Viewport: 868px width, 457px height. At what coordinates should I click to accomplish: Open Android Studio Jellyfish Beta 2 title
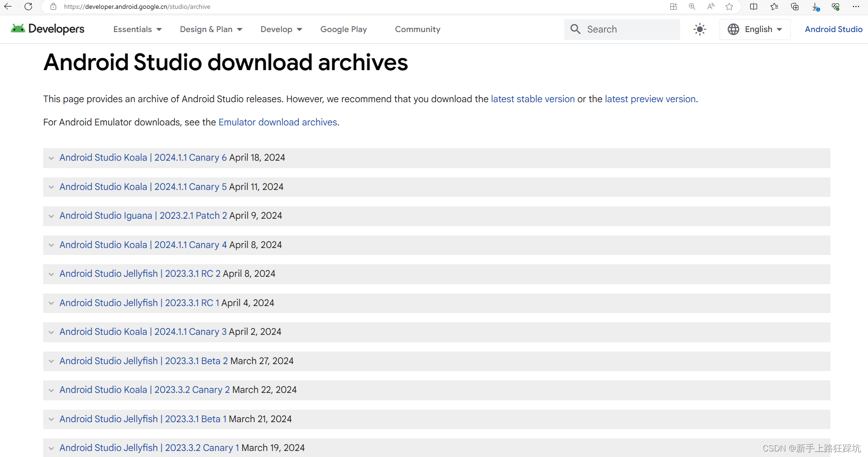click(x=144, y=361)
